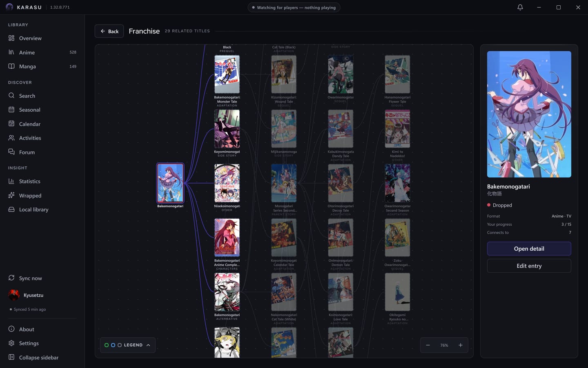Select Bakemonogatari Anime Complete characters node
Screen dimensions: 588x368
(227, 238)
